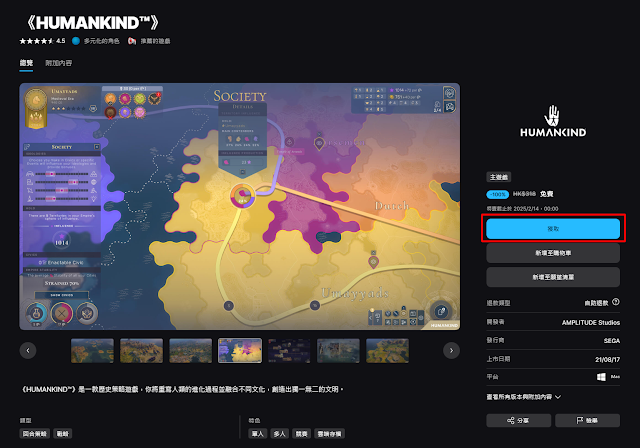This screenshot has width=640, height=448.
Task: Switch to the 總覽 overview tab
Action: (26, 63)
